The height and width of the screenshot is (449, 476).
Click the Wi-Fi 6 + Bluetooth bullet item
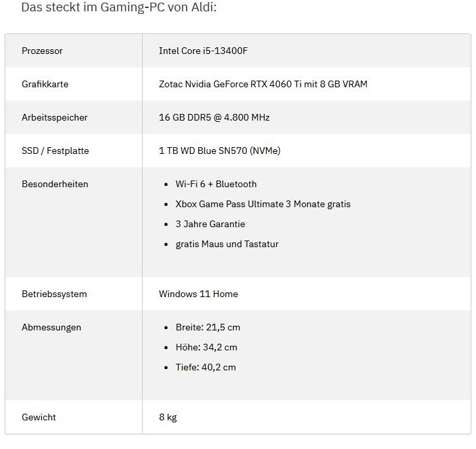tap(216, 184)
